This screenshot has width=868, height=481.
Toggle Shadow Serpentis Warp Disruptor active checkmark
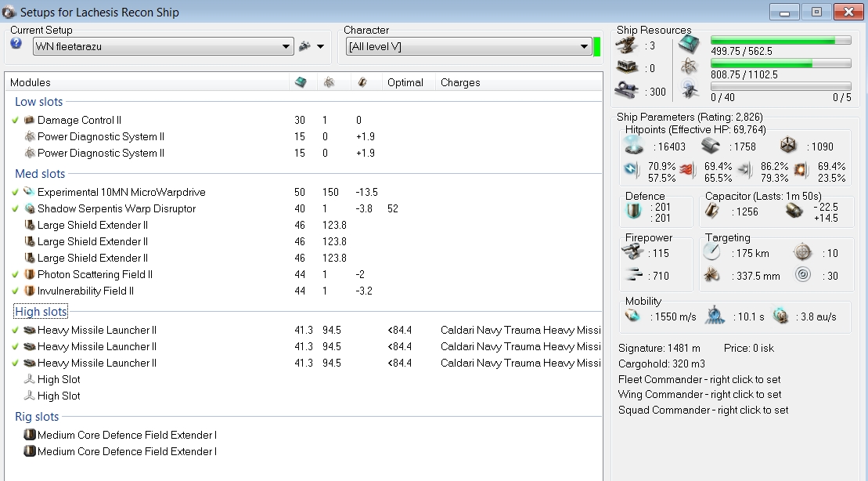tap(16, 209)
